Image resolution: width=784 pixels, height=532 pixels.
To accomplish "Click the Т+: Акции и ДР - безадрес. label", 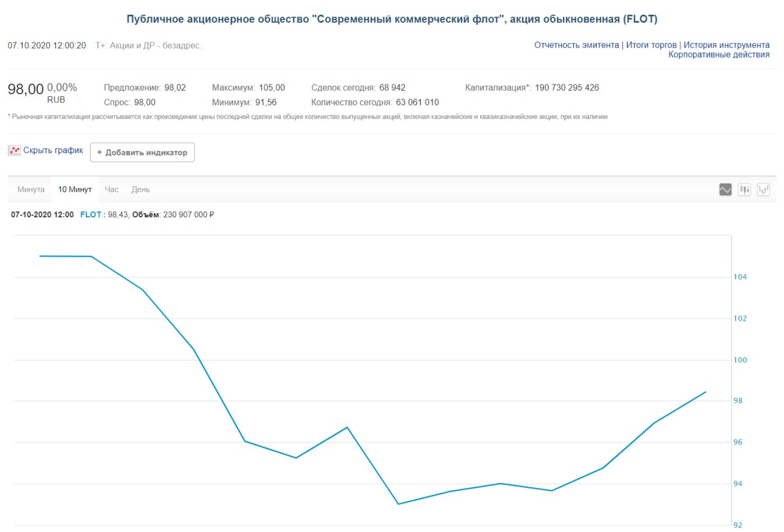I will 148,45.
